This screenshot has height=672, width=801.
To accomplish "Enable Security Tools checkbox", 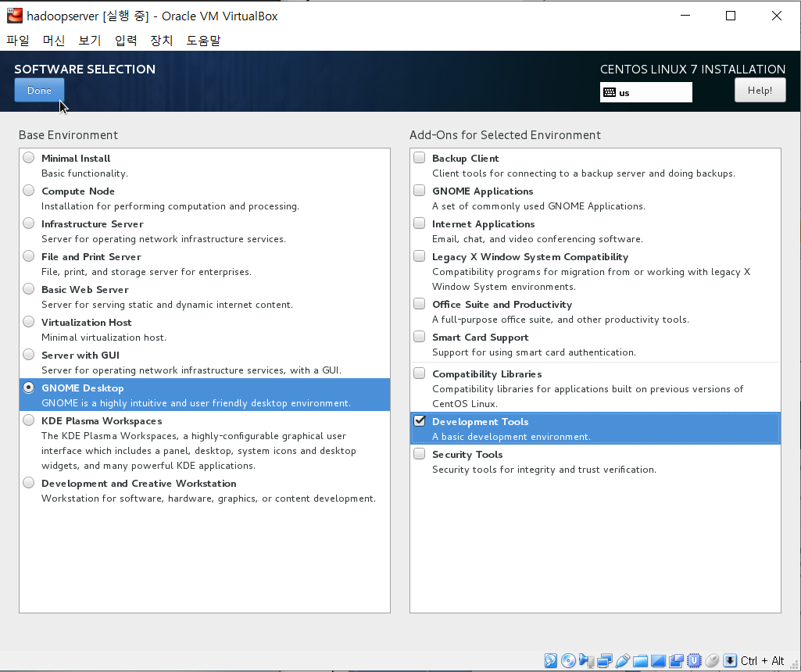I will (x=420, y=453).
